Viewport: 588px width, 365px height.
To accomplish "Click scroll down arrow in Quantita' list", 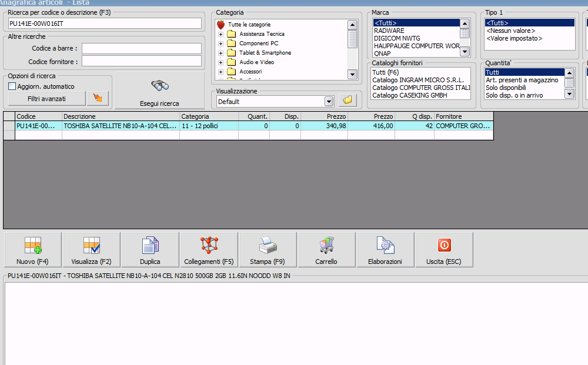I will point(569,94).
